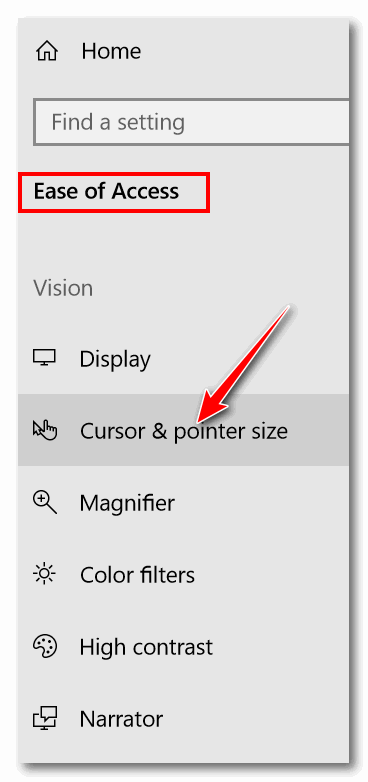The height and width of the screenshot is (782, 368).
Task: Click the Ease of Access heading text
Action: click(x=106, y=192)
